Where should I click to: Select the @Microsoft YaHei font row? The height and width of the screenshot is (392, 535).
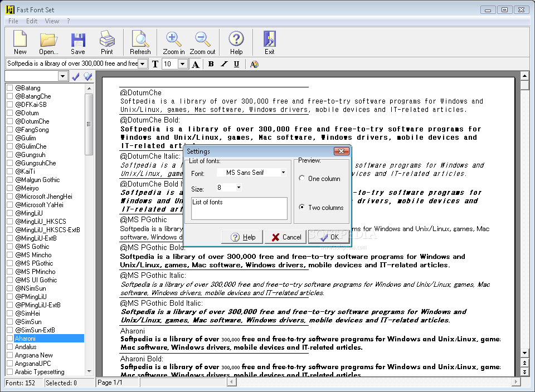click(39, 205)
